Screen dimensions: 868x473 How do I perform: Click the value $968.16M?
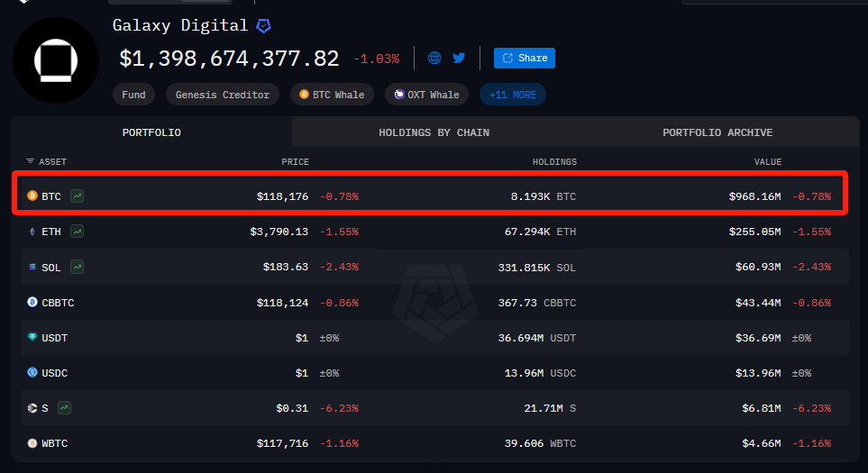[x=755, y=196]
